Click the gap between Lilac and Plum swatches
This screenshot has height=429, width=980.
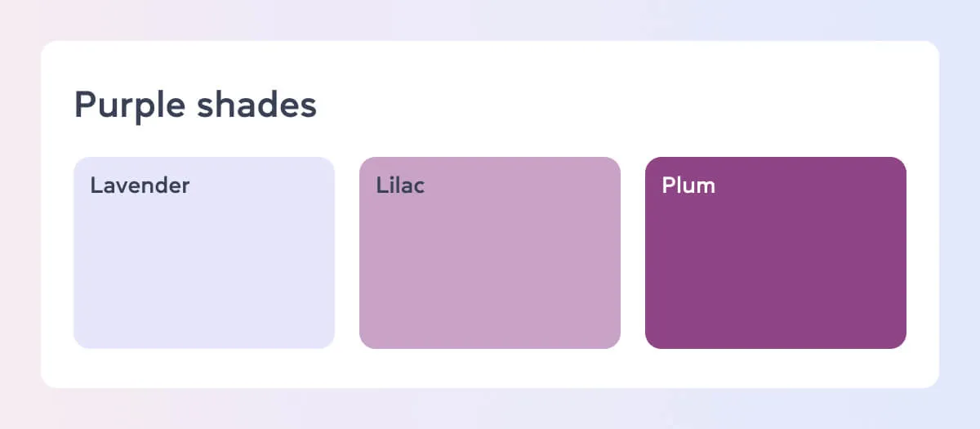coord(633,253)
